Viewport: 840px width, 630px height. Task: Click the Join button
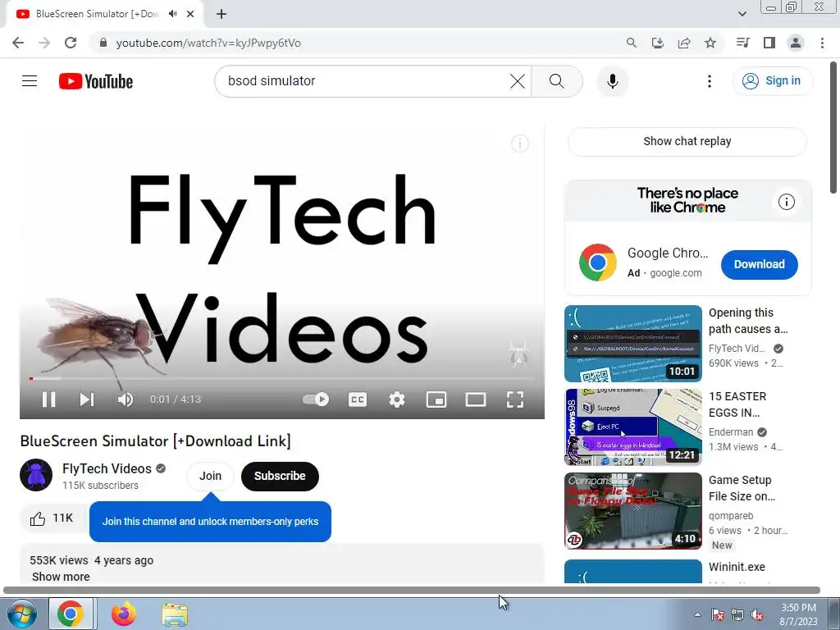tap(210, 476)
